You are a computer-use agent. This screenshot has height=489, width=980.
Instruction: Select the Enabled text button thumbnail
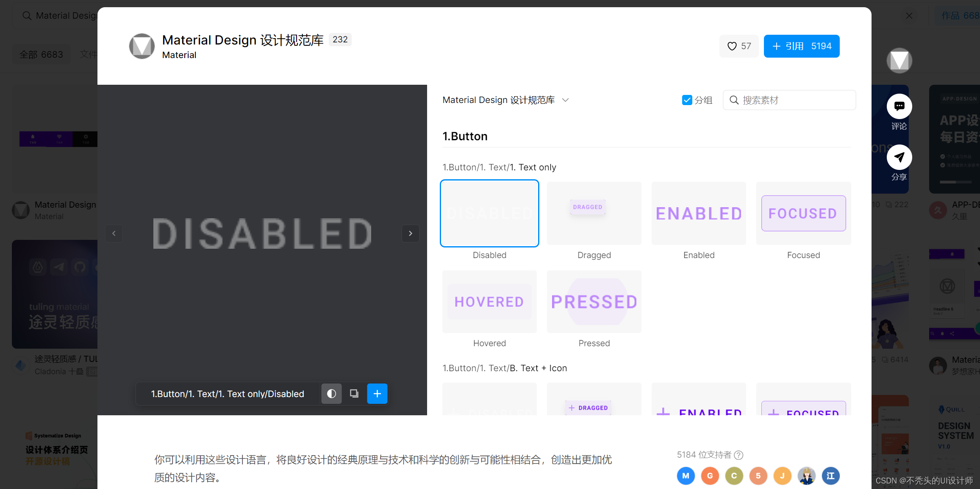point(699,213)
